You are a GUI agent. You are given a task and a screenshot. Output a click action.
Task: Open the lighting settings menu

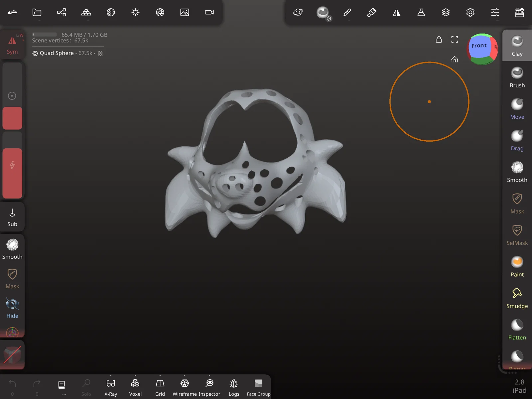pos(135,13)
